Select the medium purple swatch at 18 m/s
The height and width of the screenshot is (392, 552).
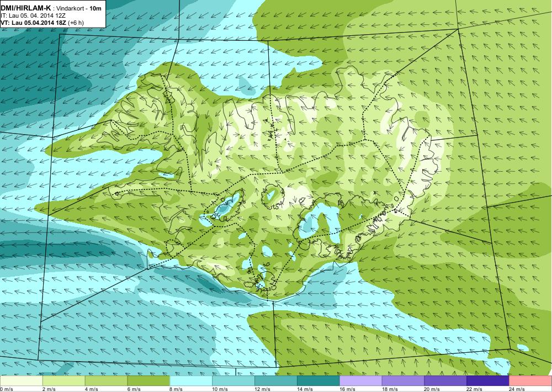[x=403, y=381]
